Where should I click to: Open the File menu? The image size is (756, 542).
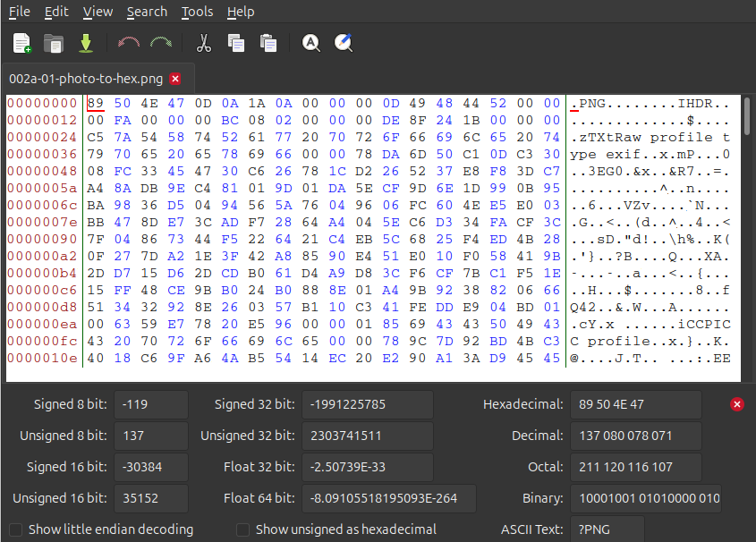[x=20, y=12]
